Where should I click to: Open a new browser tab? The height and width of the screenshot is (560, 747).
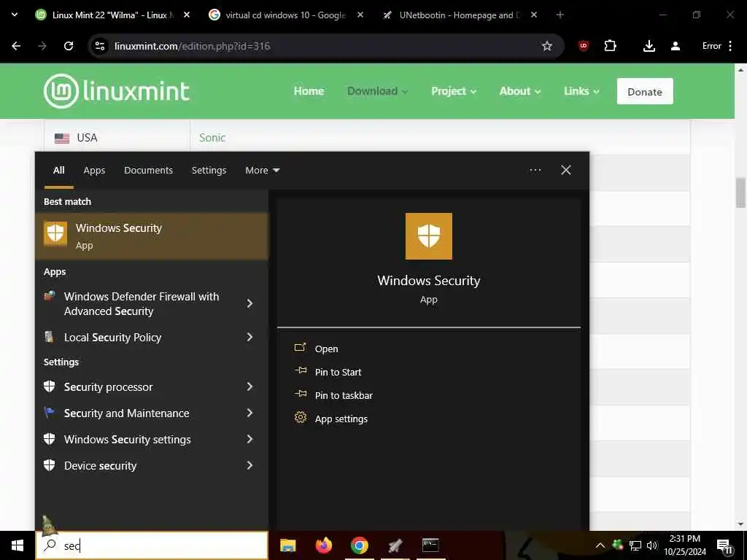[560, 15]
